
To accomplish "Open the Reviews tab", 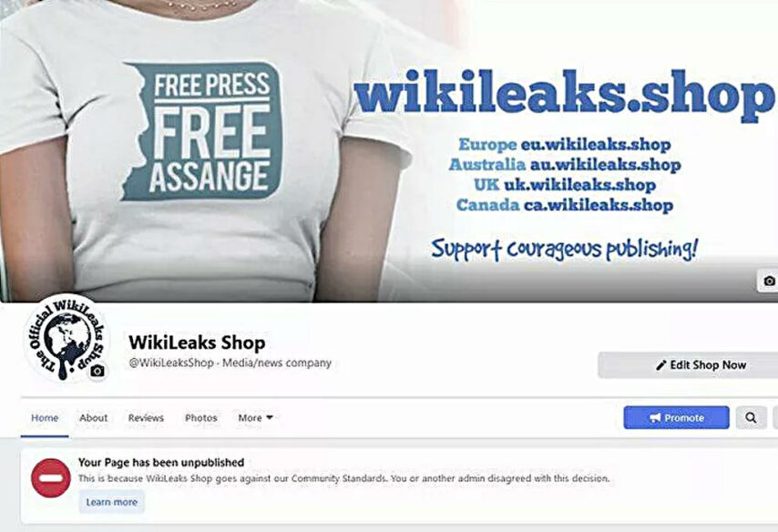I will (x=146, y=418).
